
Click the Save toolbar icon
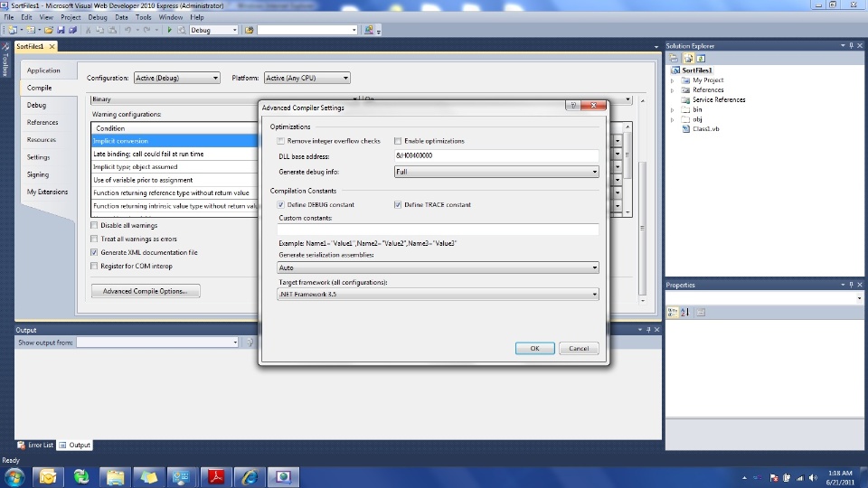tap(61, 30)
